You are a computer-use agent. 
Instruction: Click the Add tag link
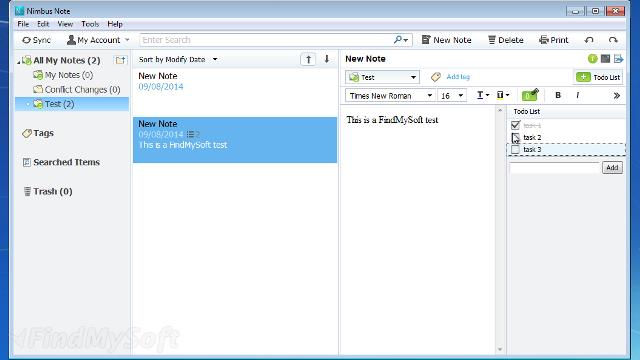click(x=458, y=77)
